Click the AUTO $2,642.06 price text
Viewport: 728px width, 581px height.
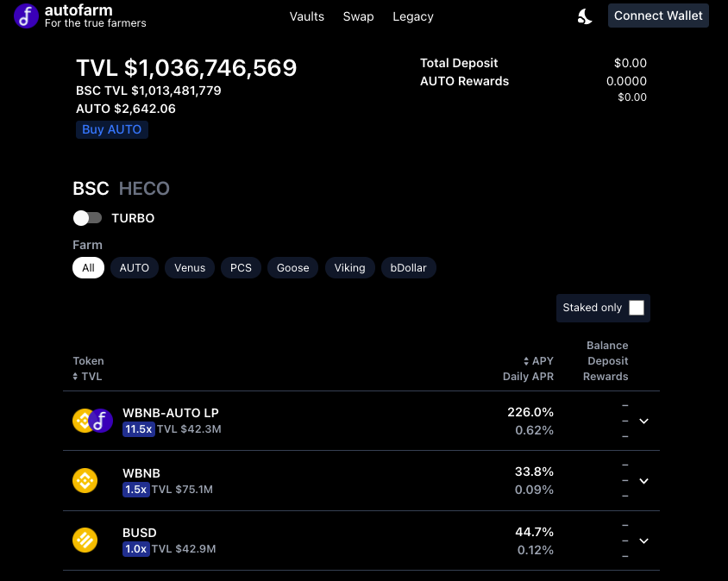coord(126,109)
